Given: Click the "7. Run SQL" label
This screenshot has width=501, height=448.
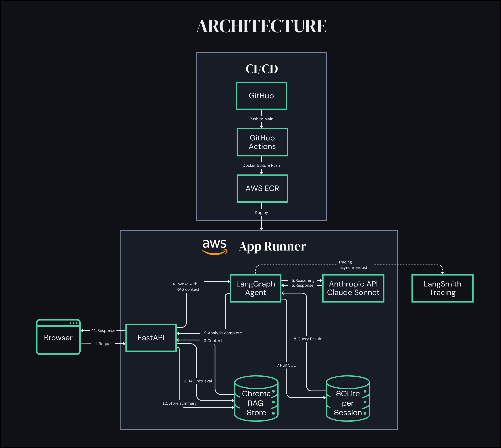Looking at the screenshot, I should coord(286,365).
